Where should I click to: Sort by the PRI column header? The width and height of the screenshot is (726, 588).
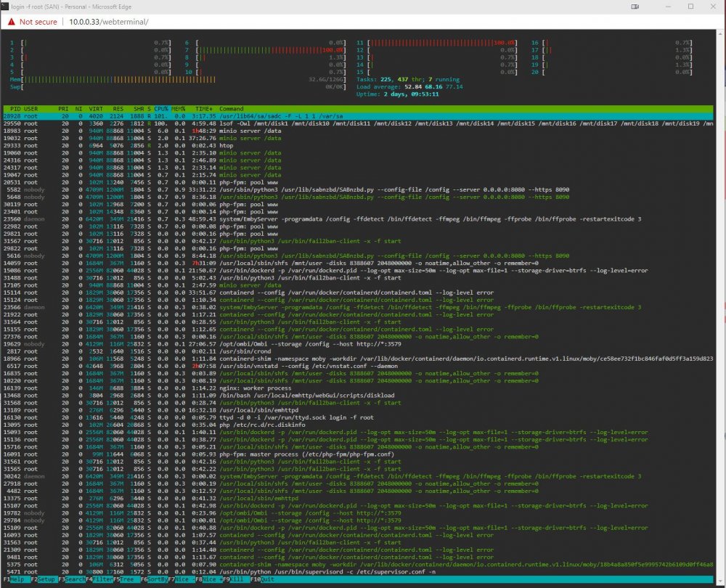(63, 109)
